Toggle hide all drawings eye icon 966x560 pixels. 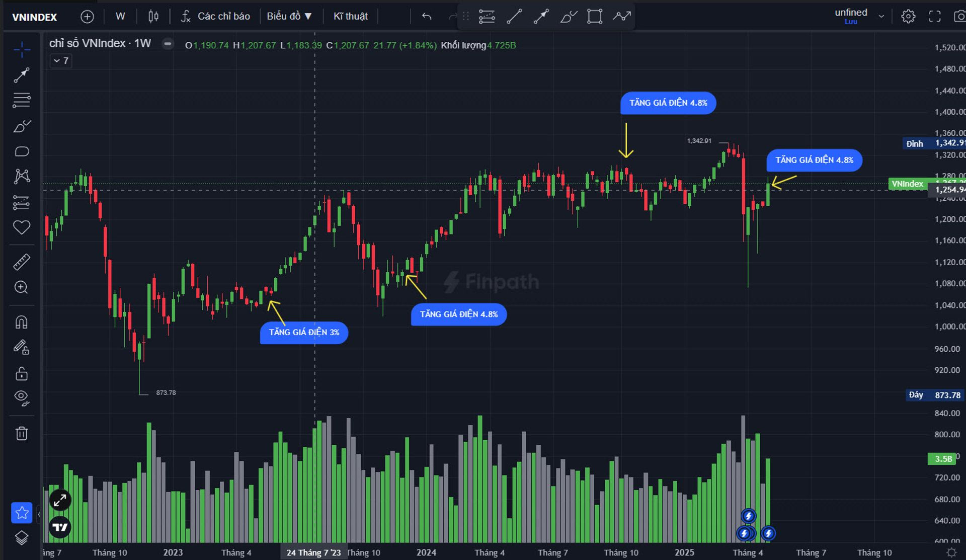21,398
